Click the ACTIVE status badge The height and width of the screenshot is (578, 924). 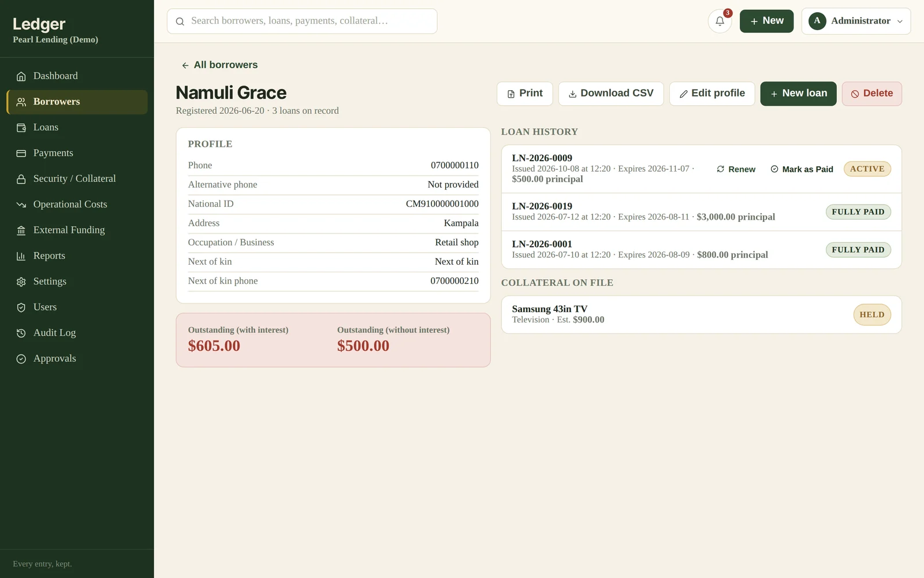(x=867, y=169)
